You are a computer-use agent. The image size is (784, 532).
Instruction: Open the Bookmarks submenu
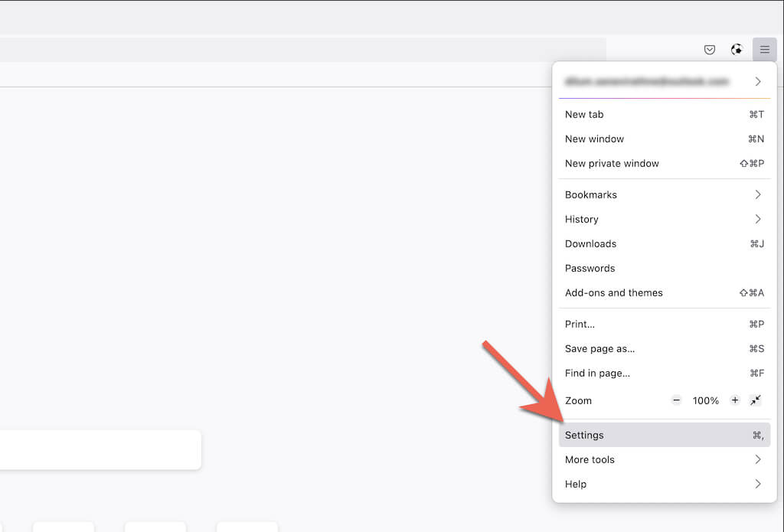[x=662, y=194]
